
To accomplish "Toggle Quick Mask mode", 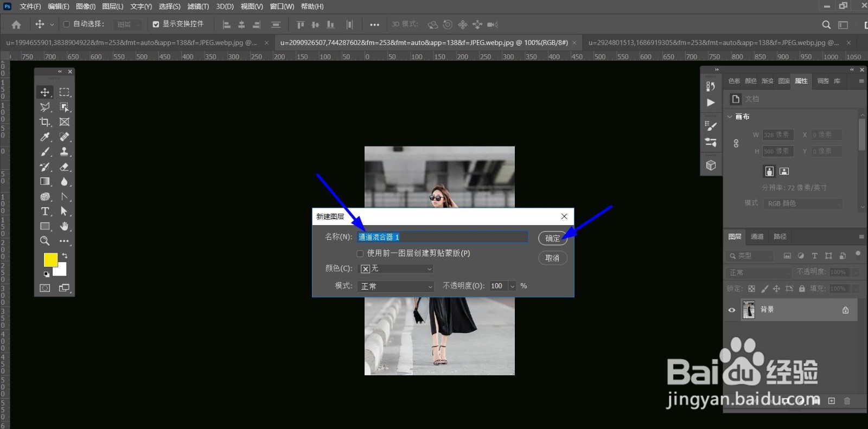I will click(x=45, y=288).
